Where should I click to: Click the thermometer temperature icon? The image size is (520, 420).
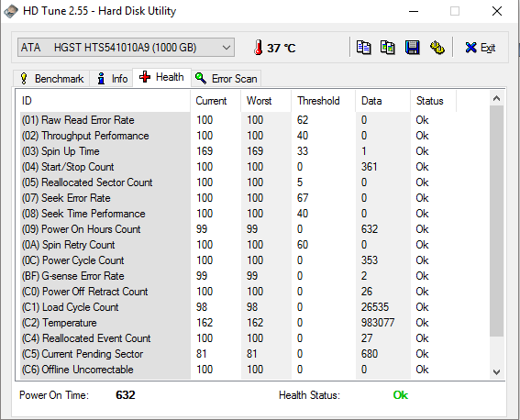point(258,48)
